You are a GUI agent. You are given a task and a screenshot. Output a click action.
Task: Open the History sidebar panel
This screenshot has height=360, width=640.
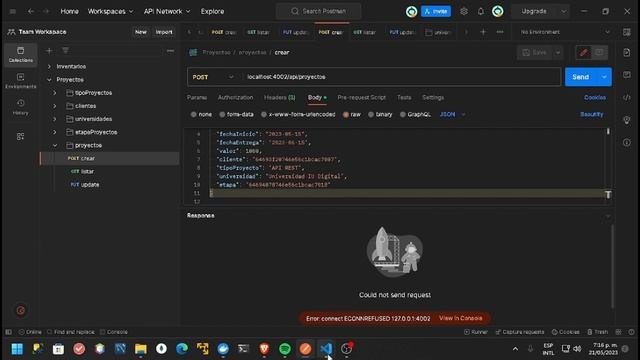(x=20, y=107)
